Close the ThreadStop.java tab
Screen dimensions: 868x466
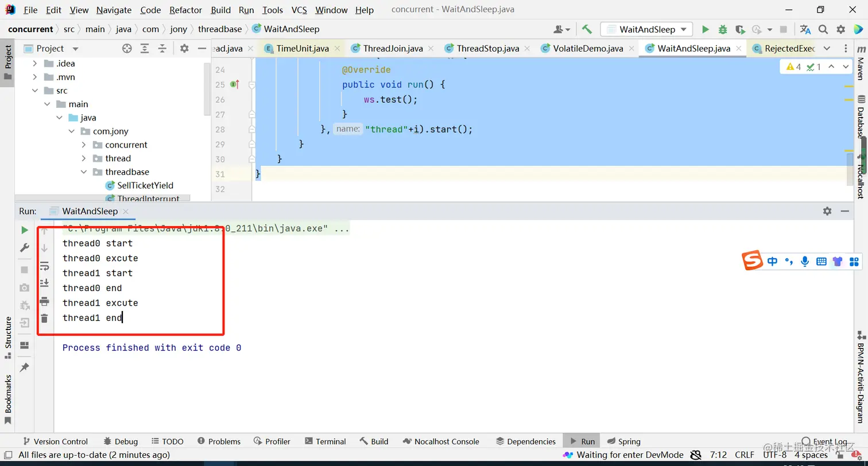[x=528, y=49]
